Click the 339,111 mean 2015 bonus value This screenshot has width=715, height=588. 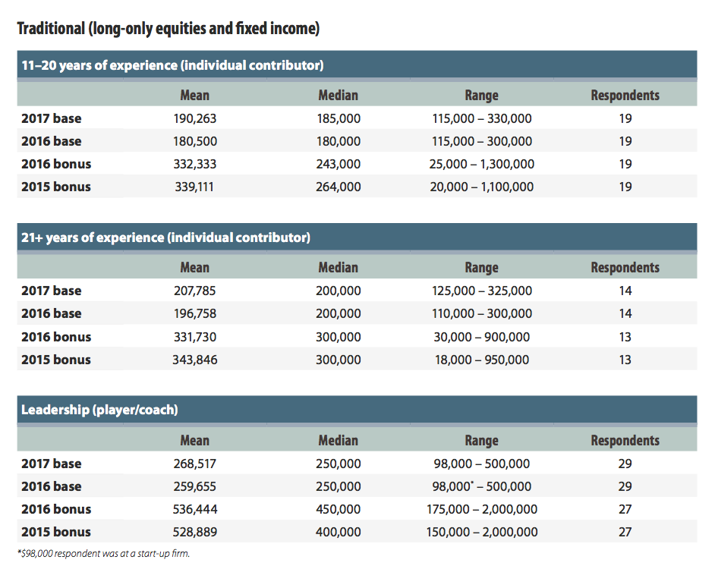tap(194, 187)
